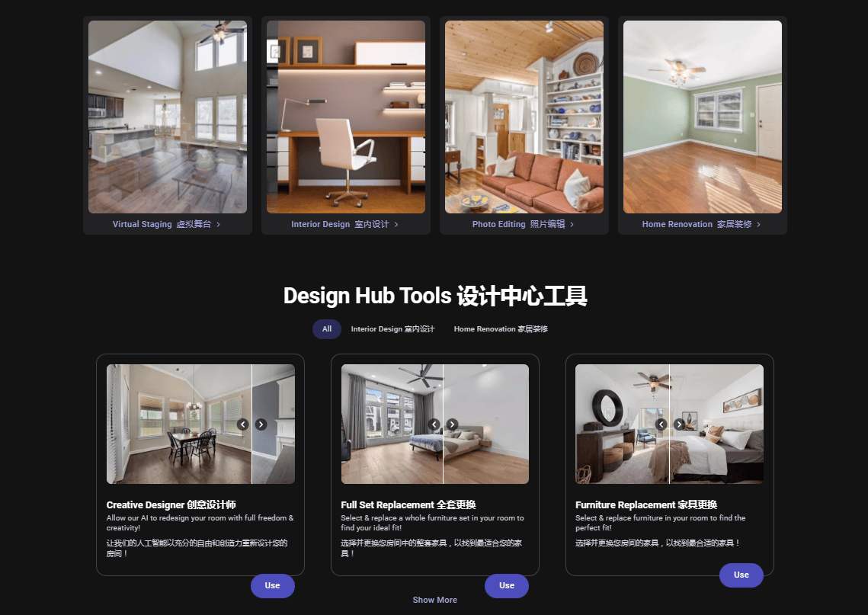Click the right arrow on Furniture Replacement preview
Viewport: 868px width, 615px height.
click(x=679, y=424)
